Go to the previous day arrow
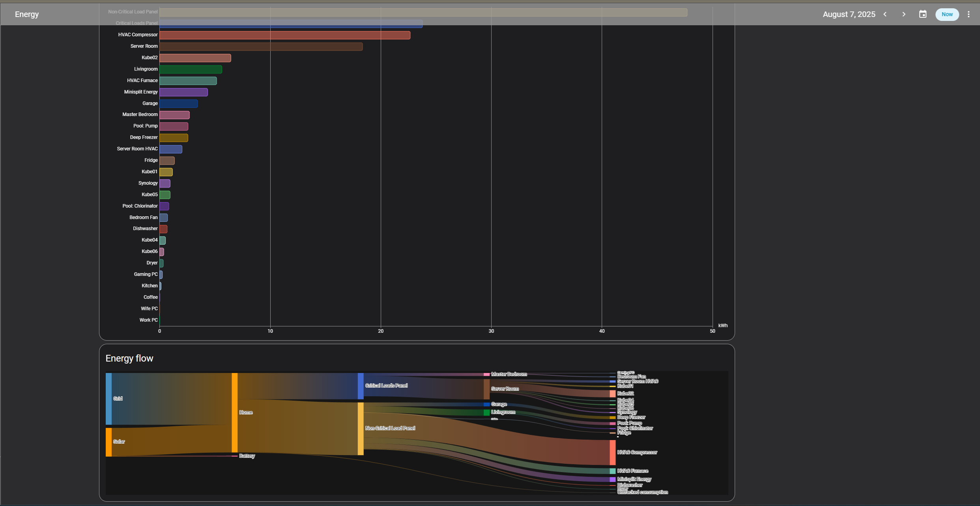The width and height of the screenshot is (980, 506). tap(885, 14)
